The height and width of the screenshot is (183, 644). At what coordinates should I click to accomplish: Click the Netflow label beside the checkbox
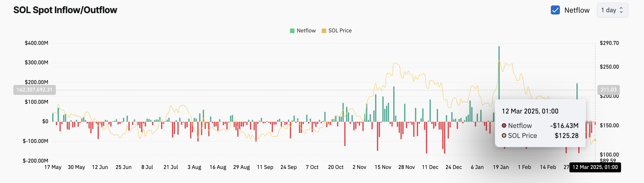pos(577,10)
